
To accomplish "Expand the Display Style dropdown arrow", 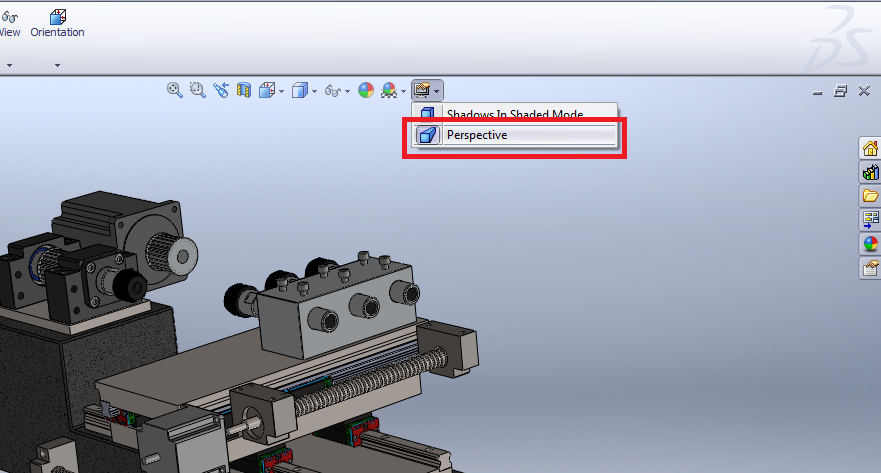I will click(x=314, y=91).
